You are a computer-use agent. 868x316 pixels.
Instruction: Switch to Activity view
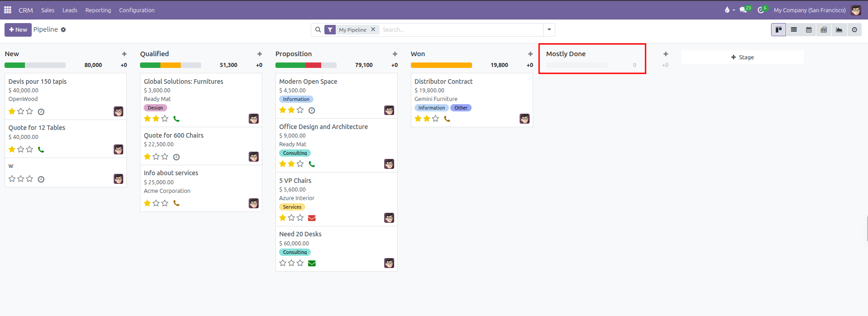854,30
